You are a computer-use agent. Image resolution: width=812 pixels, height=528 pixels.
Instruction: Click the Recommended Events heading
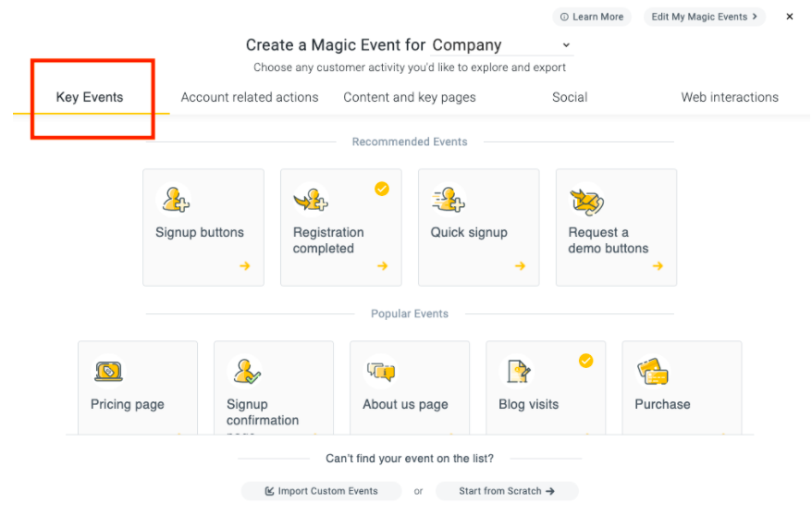coord(410,141)
